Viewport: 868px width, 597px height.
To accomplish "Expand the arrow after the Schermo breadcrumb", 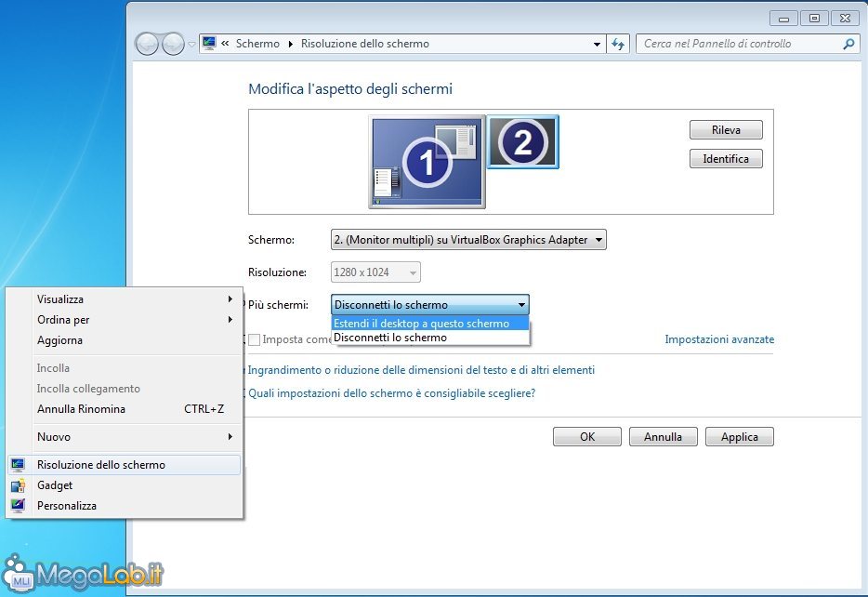I will [x=291, y=44].
